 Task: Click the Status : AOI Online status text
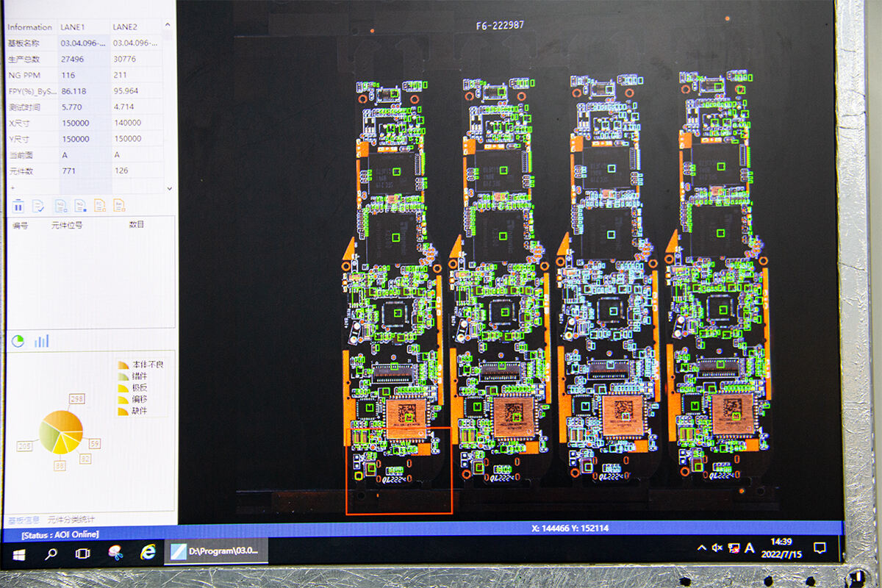[x=60, y=534]
